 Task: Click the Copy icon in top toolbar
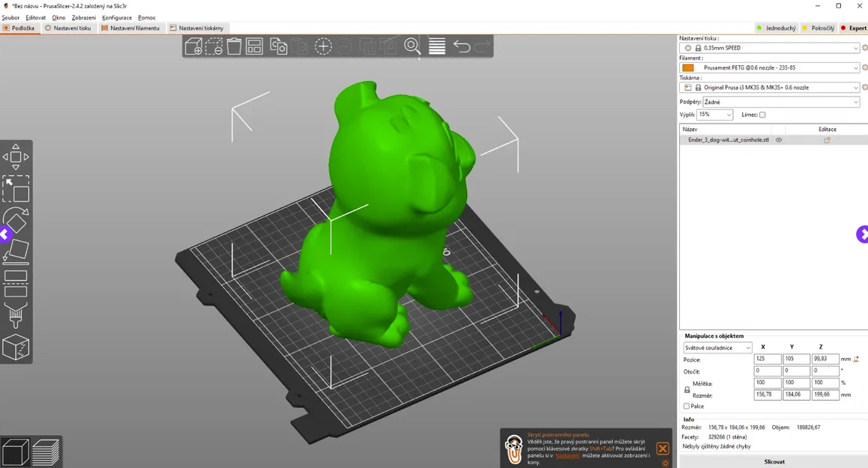coord(278,46)
